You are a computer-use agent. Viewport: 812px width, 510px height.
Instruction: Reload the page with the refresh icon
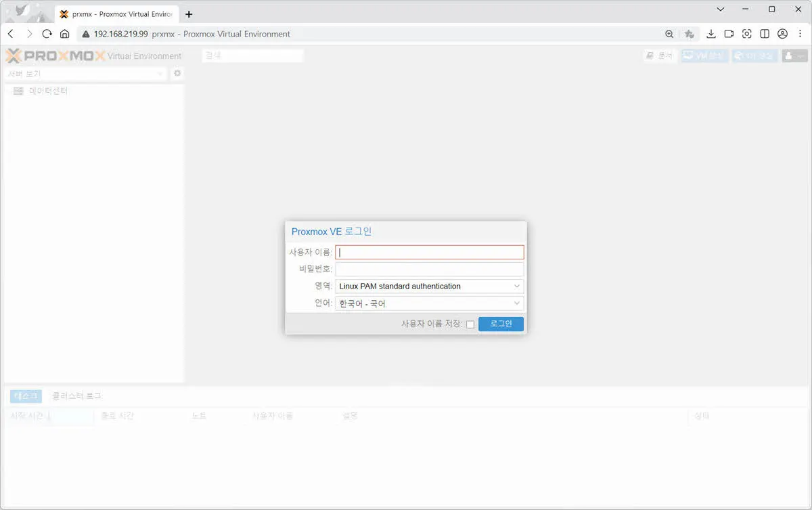click(47, 34)
